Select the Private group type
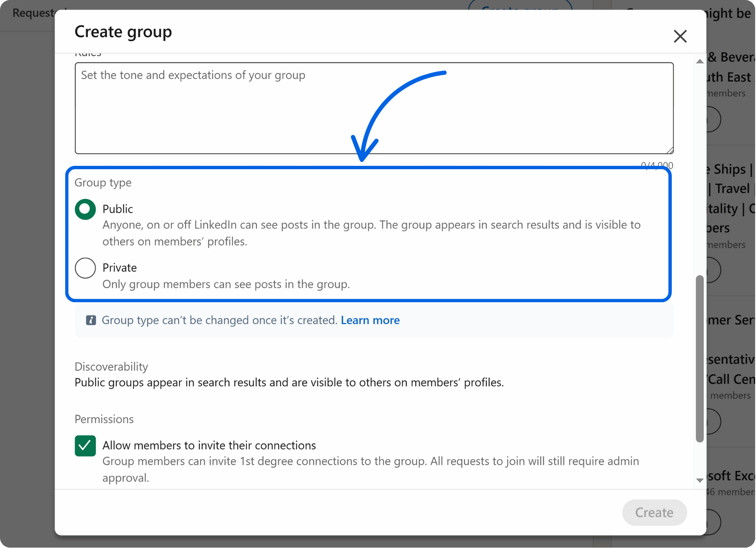Image resolution: width=756 pixels, height=548 pixels. pos(85,268)
